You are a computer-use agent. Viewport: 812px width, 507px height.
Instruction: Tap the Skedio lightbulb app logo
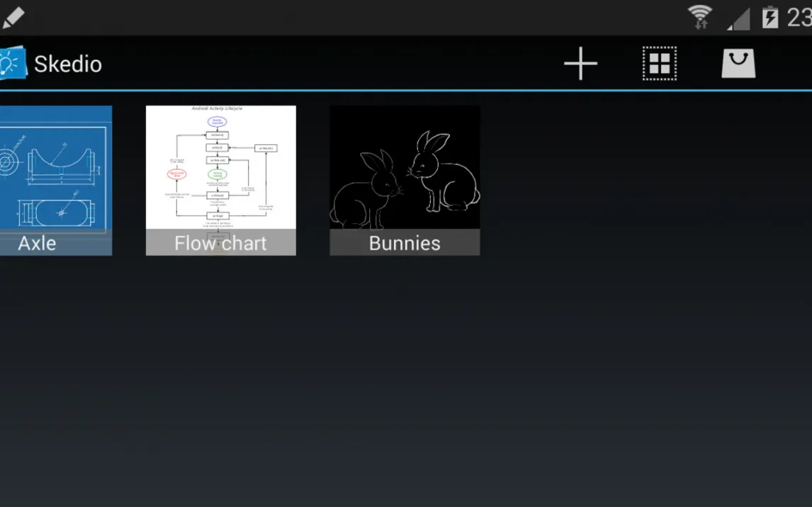(x=12, y=64)
